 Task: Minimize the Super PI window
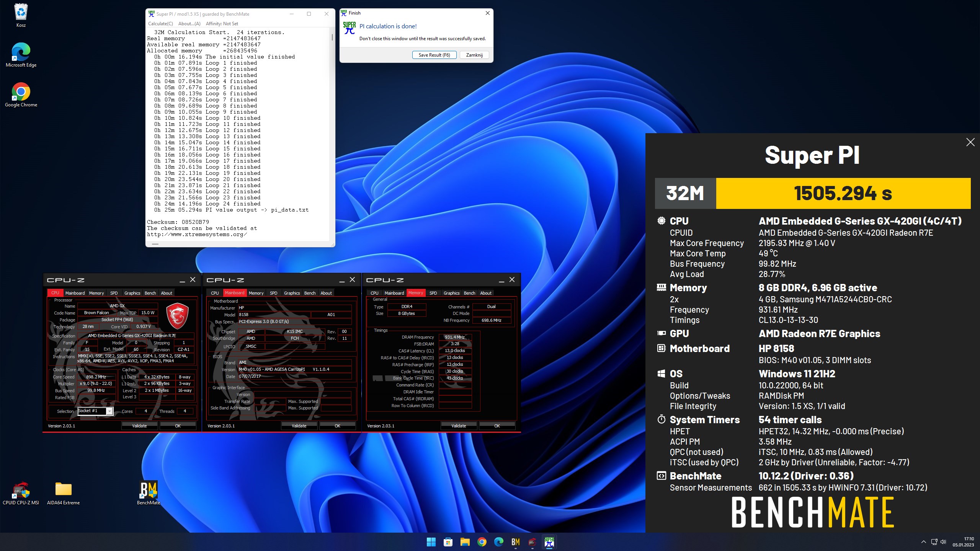[x=292, y=14]
